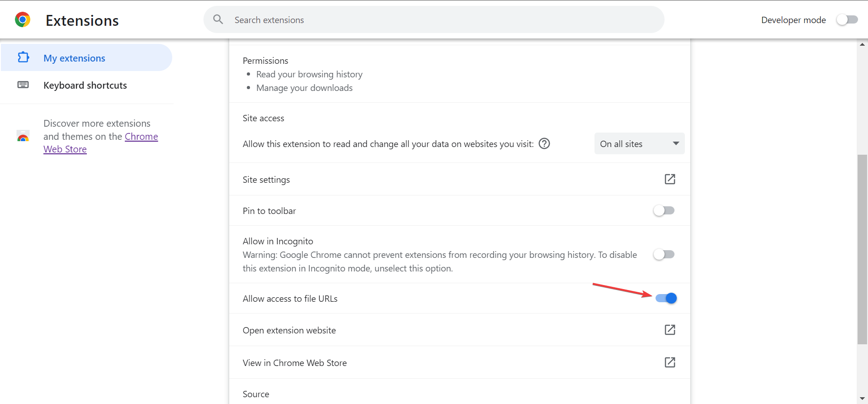
Task: Click the Keyboard shortcuts keyboard icon
Action: (x=23, y=85)
